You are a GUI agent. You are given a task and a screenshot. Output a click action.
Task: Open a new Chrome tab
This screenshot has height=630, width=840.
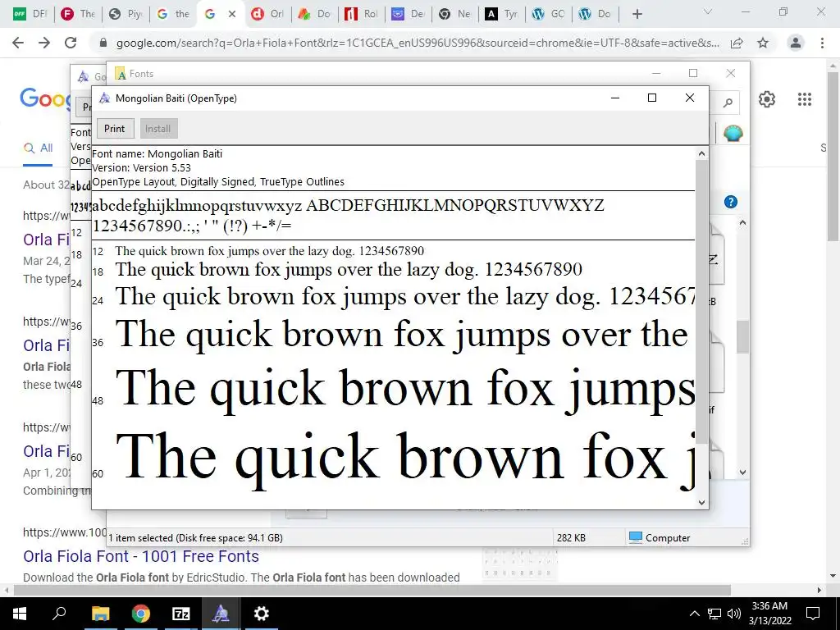point(637,15)
